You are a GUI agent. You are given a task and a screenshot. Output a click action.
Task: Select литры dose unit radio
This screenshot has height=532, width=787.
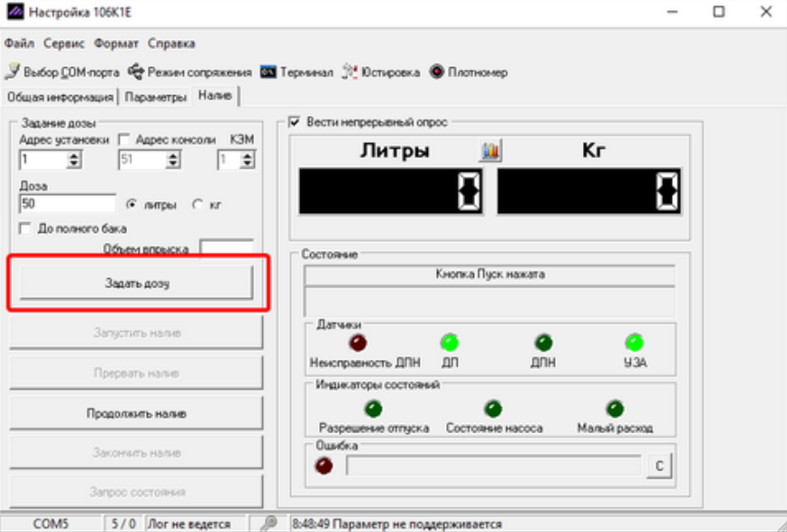coord(131,204)
